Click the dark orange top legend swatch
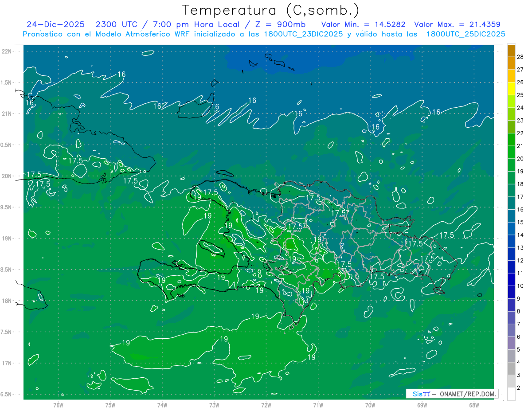 pos(512,51)
